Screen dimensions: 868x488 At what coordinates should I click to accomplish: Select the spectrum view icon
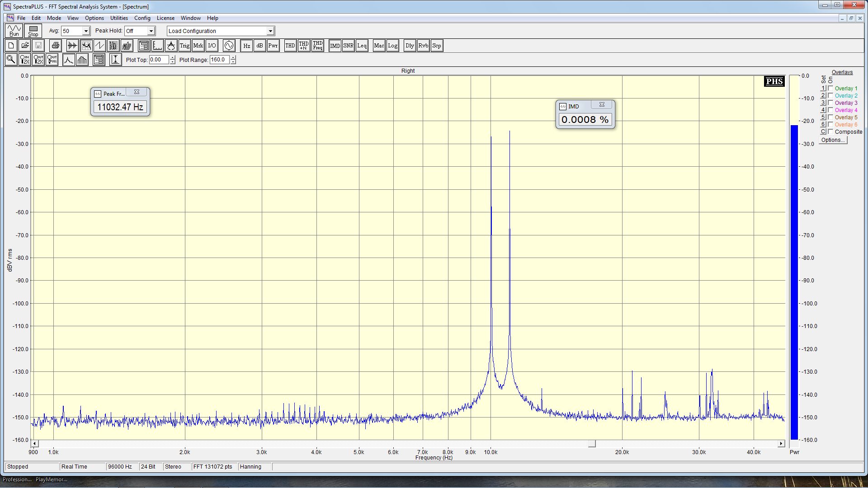[86, 46]
